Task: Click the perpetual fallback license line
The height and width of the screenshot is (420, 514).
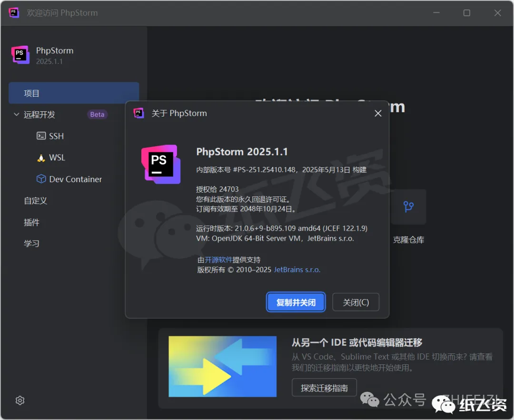Action: pos(243,199)
